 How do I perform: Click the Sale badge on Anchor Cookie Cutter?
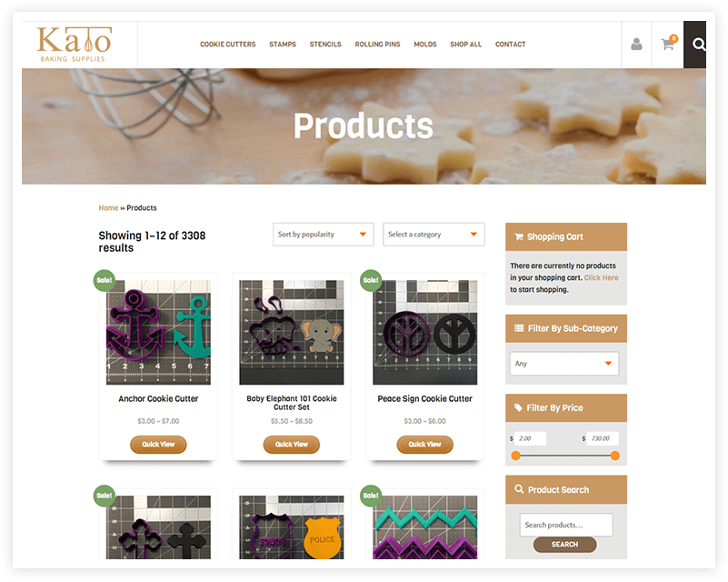(104, 281)
